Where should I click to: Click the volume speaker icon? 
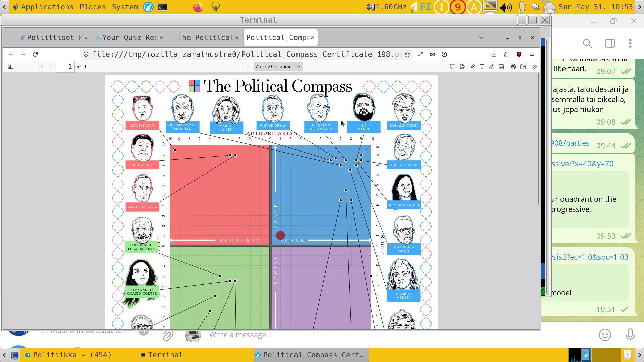pos(505,7)
